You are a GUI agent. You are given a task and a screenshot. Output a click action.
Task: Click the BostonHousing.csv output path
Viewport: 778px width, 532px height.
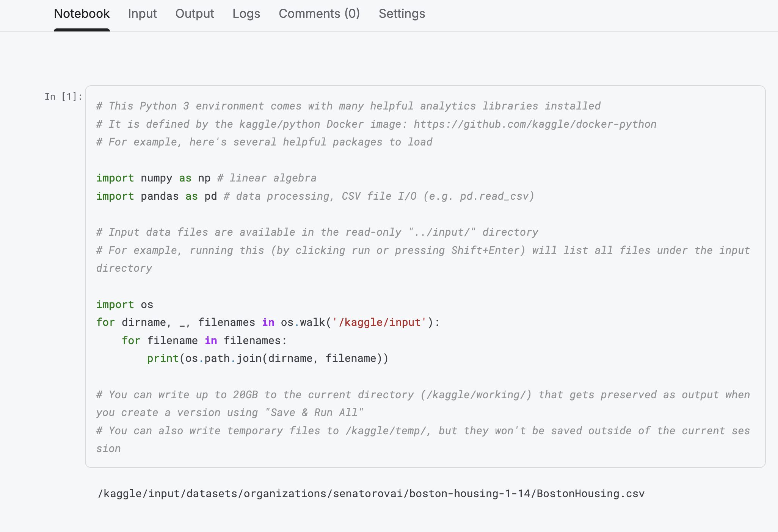pyautogui.click(x=371, y=494)
